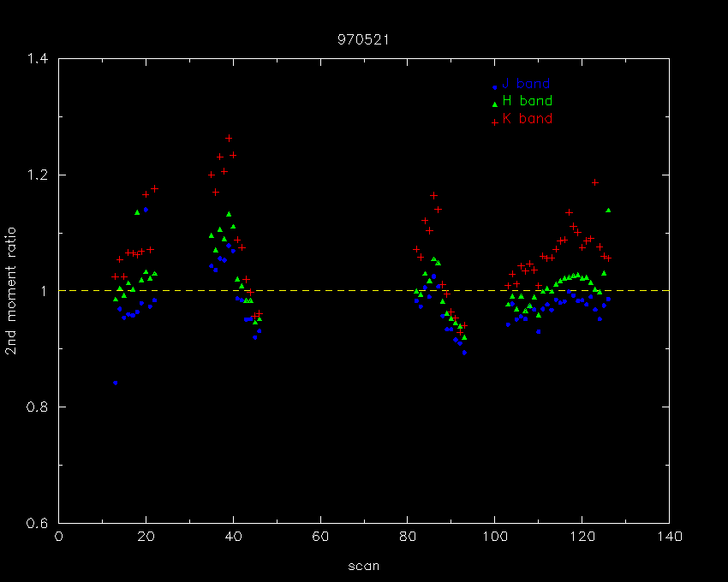
Task: Click the red plus peak near scan 123
Action: (x=594, y=182)
